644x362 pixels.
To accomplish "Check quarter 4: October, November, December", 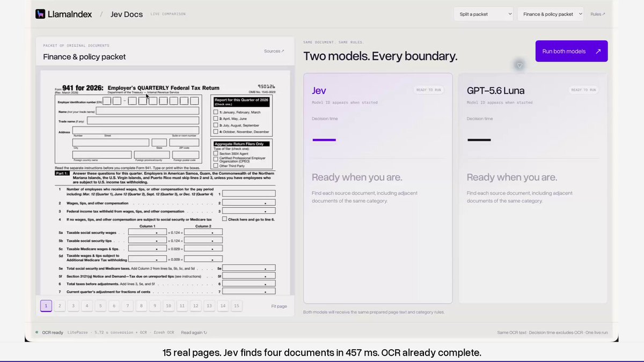I will [x=216, y=131].
